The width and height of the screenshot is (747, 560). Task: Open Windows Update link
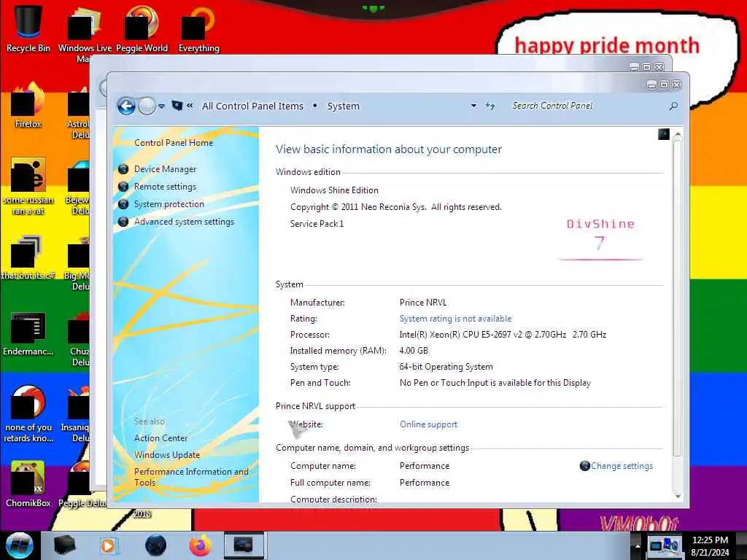tap(167, 455)
